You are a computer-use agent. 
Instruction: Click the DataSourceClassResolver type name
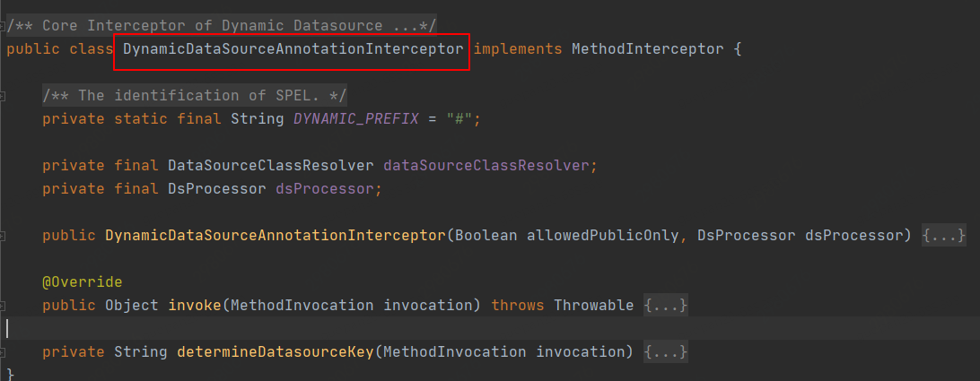click(270, 166)
